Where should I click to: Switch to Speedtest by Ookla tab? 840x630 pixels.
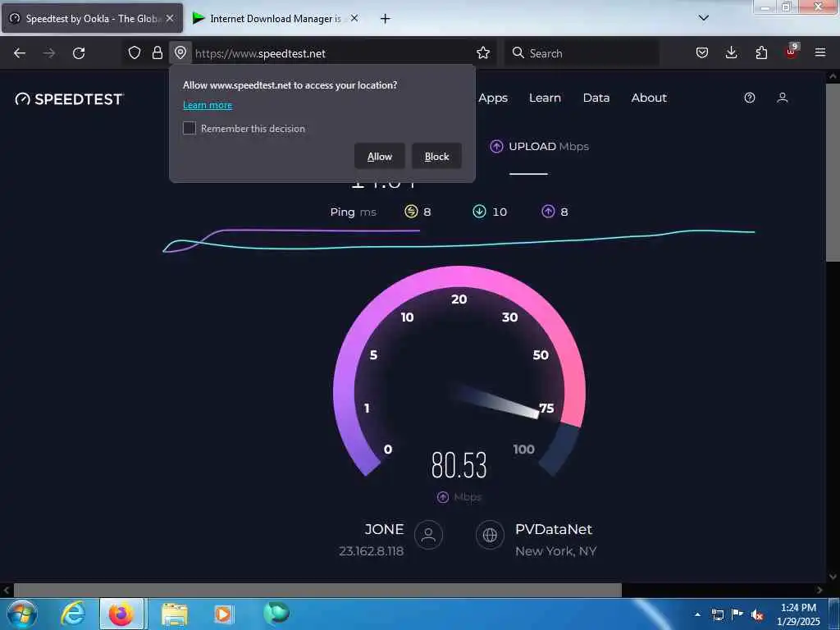coord(92,18)
